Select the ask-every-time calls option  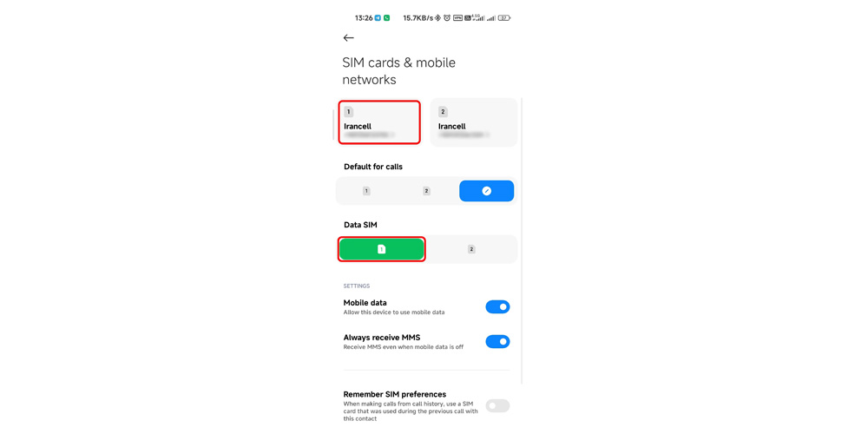(x=487, y=191)
